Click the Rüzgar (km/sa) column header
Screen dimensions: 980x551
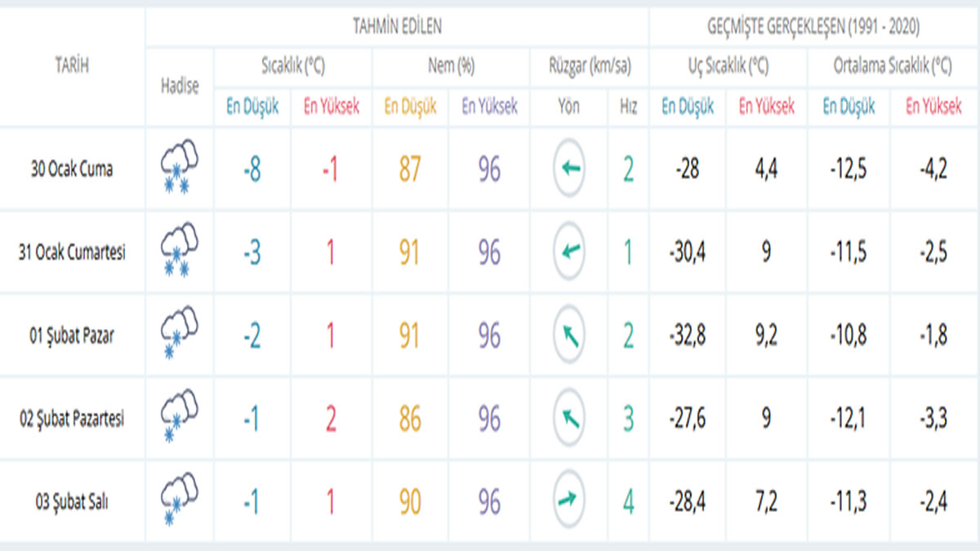pos(590,67)
